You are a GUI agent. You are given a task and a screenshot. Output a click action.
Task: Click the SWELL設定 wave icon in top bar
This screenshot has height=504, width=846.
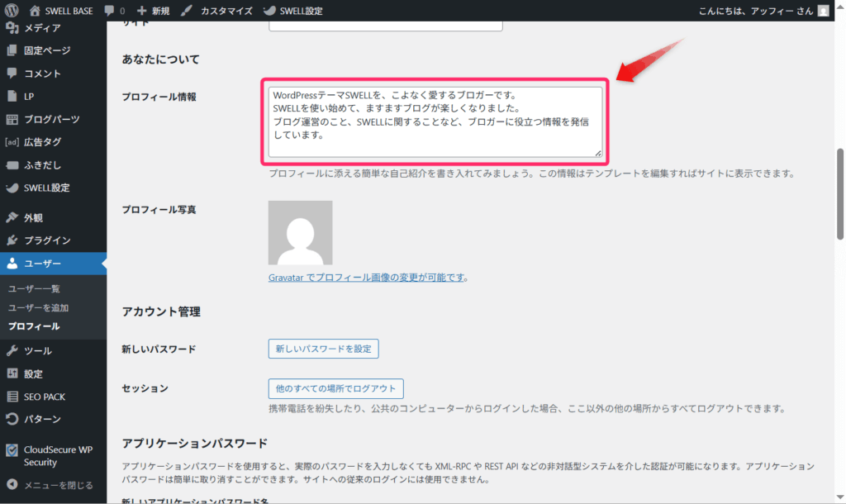[269, 10]
